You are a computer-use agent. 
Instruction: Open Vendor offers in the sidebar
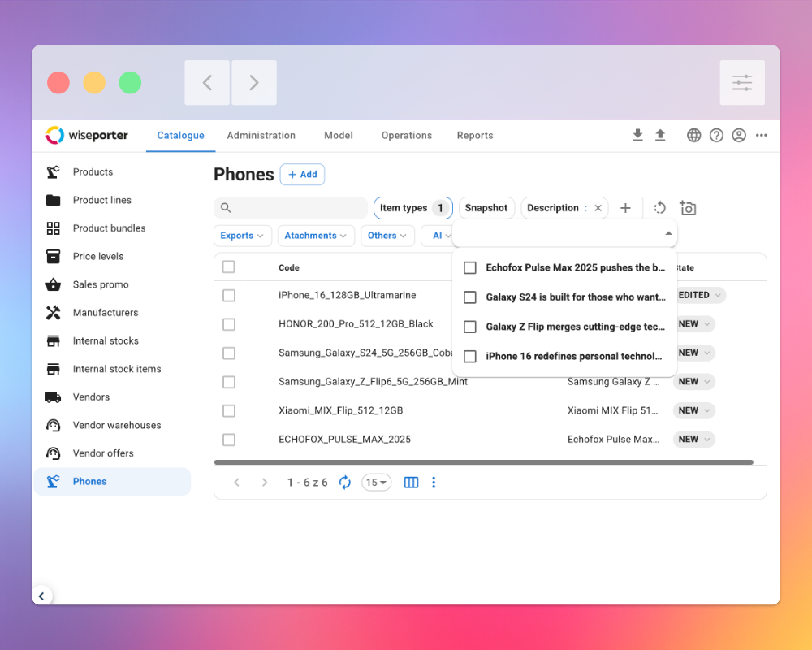tap(112, 453)
